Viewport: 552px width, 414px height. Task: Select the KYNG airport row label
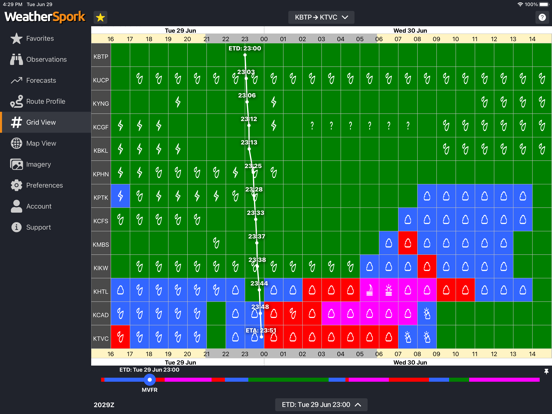[101, 104]
